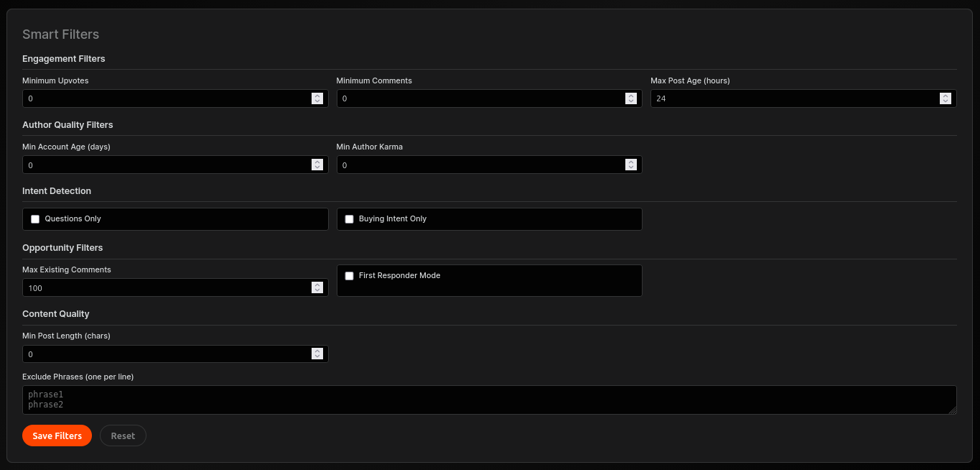Decrease Min Account Age with the down arrow

coord(317,167)
